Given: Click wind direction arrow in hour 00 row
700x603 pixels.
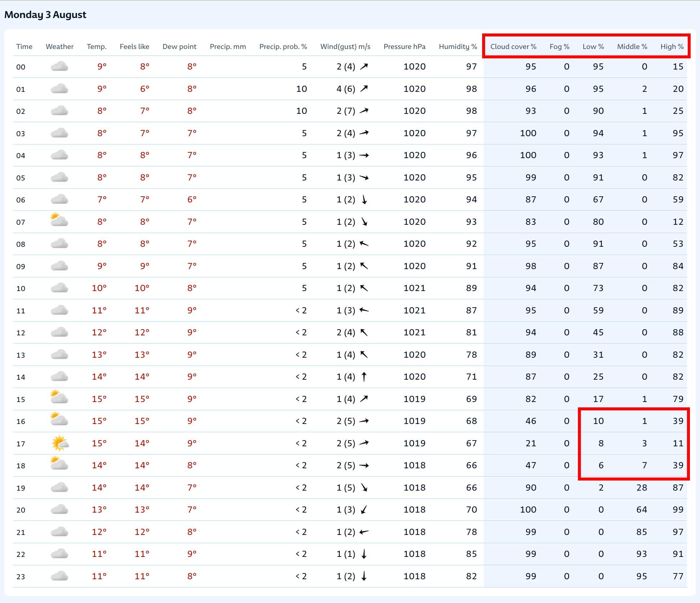Looking at the screenshot, I should pyautogui.click(x=364, y=67).
